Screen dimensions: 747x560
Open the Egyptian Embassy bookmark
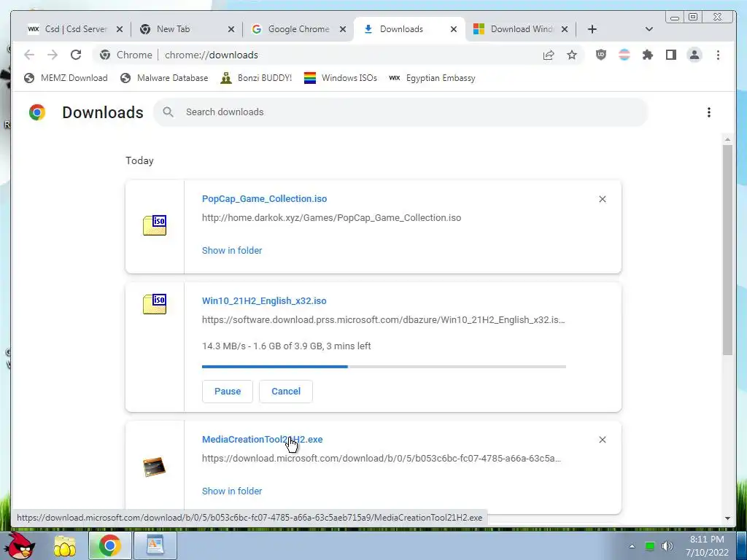click(x=432, y=77)
